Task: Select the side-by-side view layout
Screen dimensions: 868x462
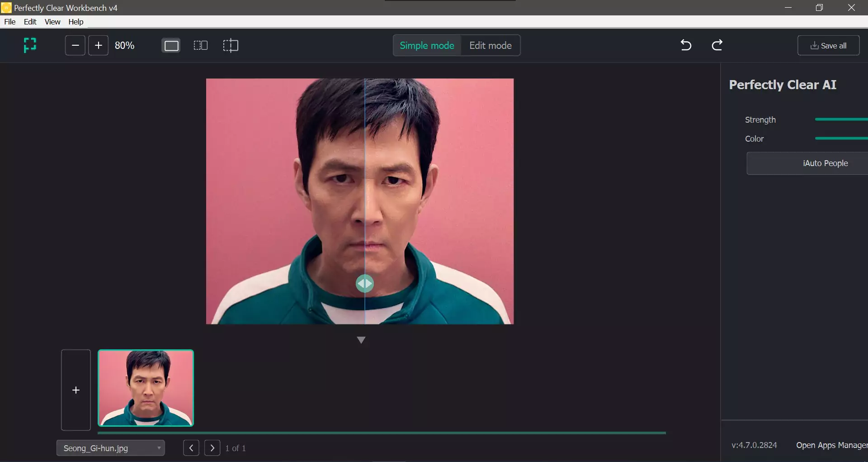Action: point(200,45)
